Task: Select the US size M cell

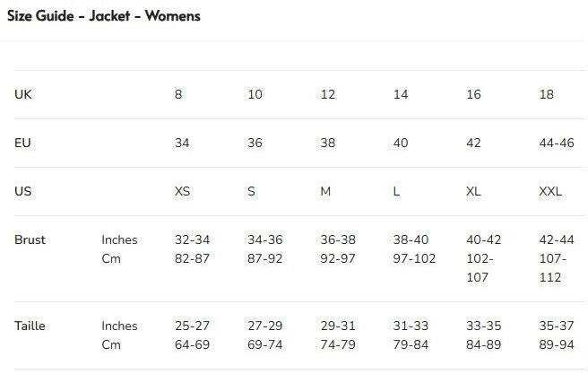Action: [325, 192]
